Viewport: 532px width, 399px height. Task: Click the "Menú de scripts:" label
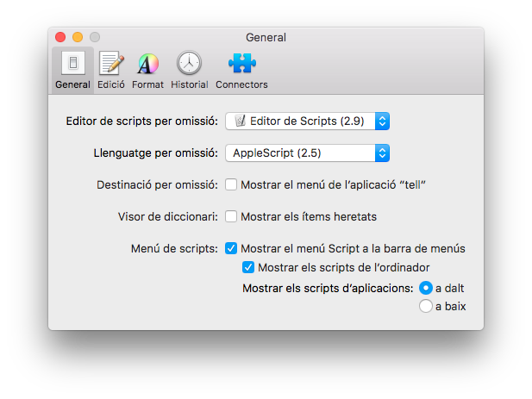[174, 248]
